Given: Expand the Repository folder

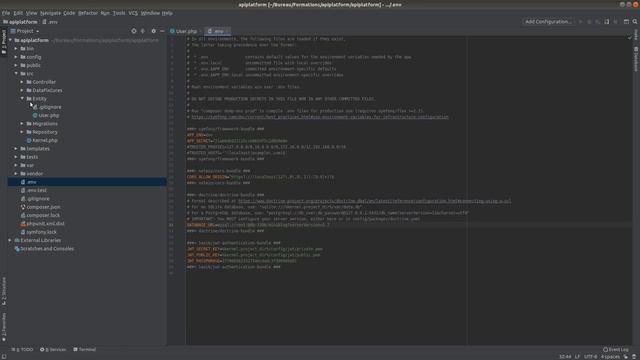Looking at the screenshot, I should [22, 132].
